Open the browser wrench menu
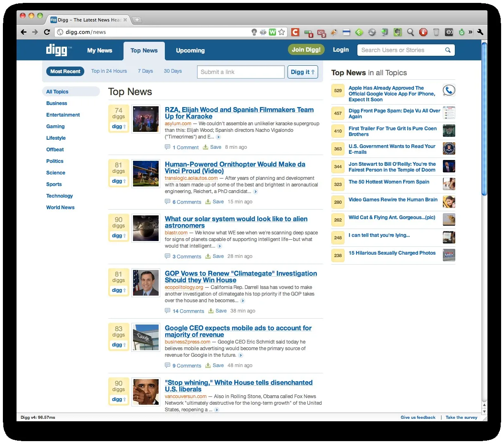Image resolution: width=504 pixels, height=444 pixels. [x=480, y=32]
